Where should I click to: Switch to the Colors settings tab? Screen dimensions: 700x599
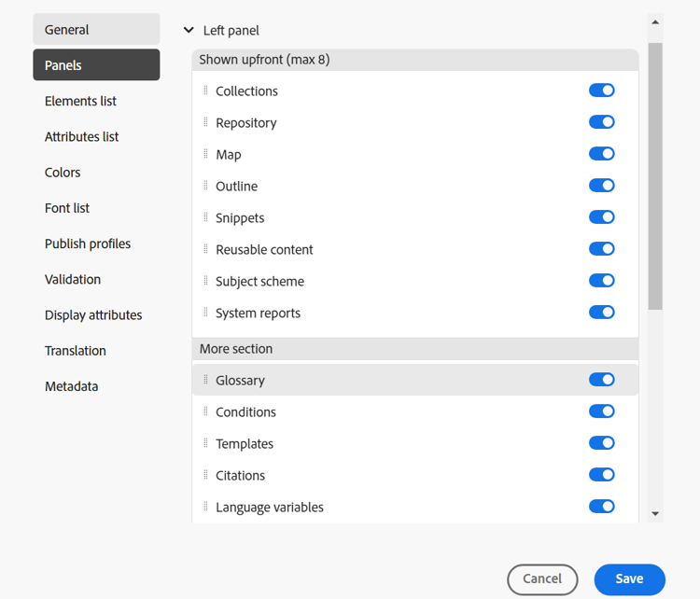(x=63, y=173)
